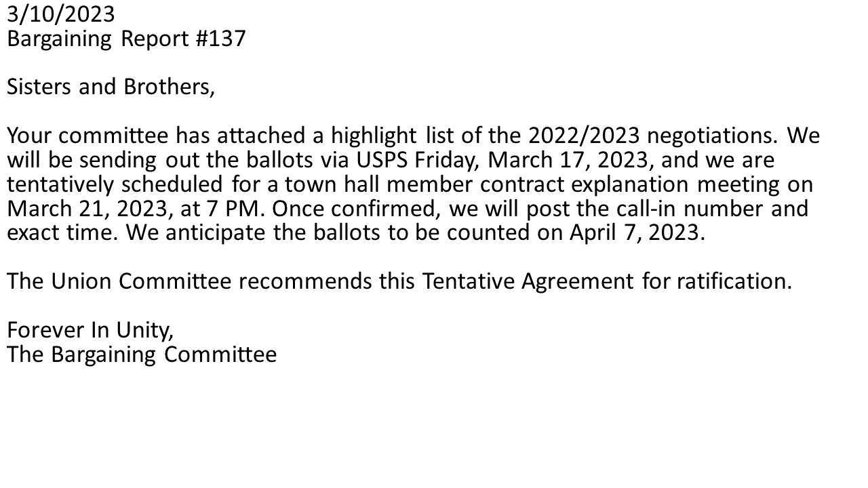This screenshot has height=488, width=868.
Task: Click the words 'The Union Committee'
Action: (x=119, y=281)
